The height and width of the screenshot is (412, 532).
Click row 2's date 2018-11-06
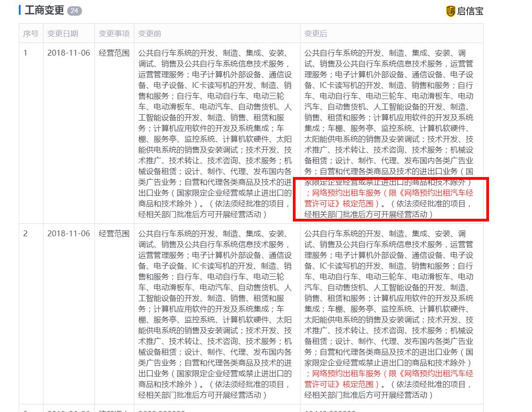[69, 234]
